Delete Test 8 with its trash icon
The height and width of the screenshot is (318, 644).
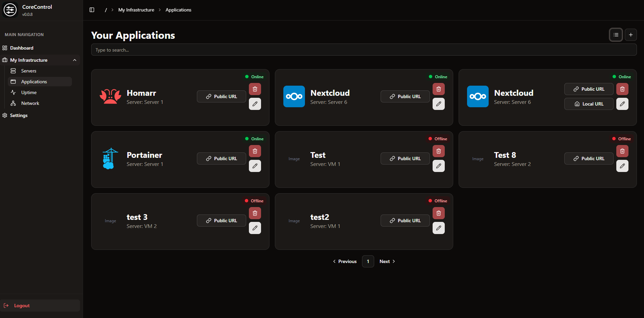coord(622,151)
